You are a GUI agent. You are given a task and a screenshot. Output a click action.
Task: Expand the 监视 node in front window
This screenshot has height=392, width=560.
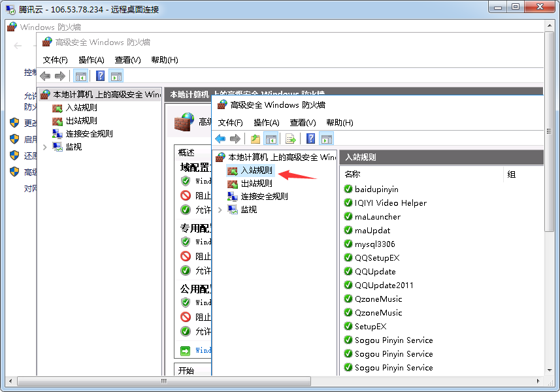tap(220, 210)
